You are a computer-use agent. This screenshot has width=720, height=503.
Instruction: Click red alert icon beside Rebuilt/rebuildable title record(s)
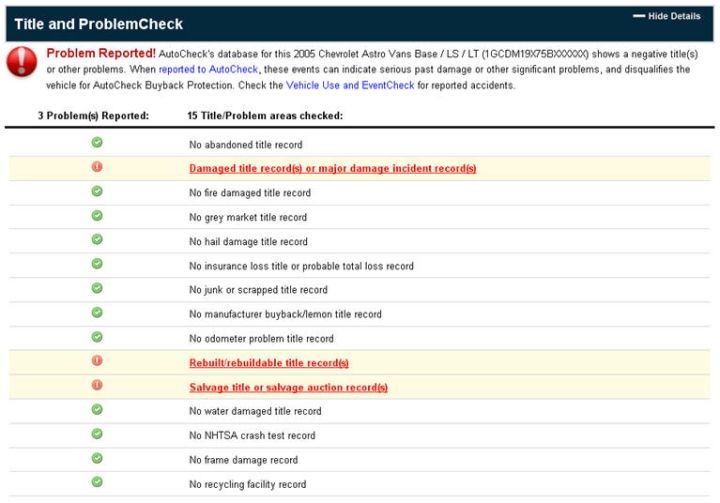[97, 361]
